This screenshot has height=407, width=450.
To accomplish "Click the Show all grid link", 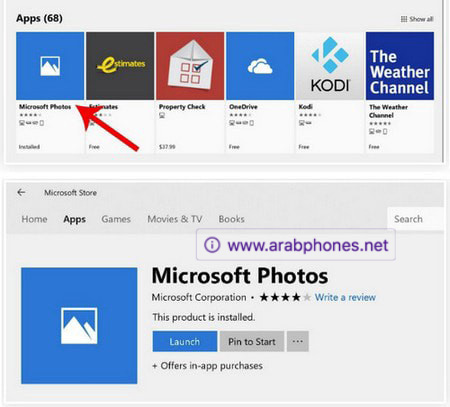I will (x=417, y=19).
